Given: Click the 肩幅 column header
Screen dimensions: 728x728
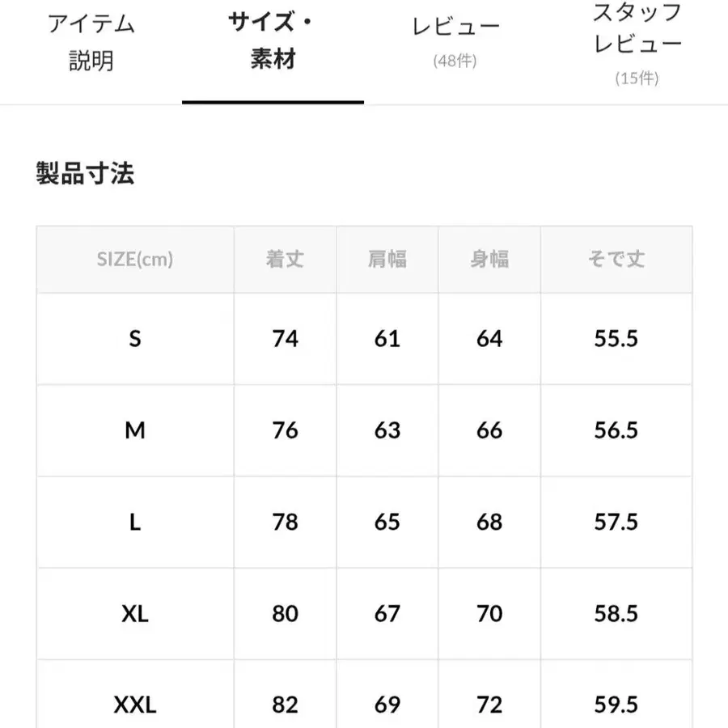Looking at the screenshot, I should (x=386, y=260).
